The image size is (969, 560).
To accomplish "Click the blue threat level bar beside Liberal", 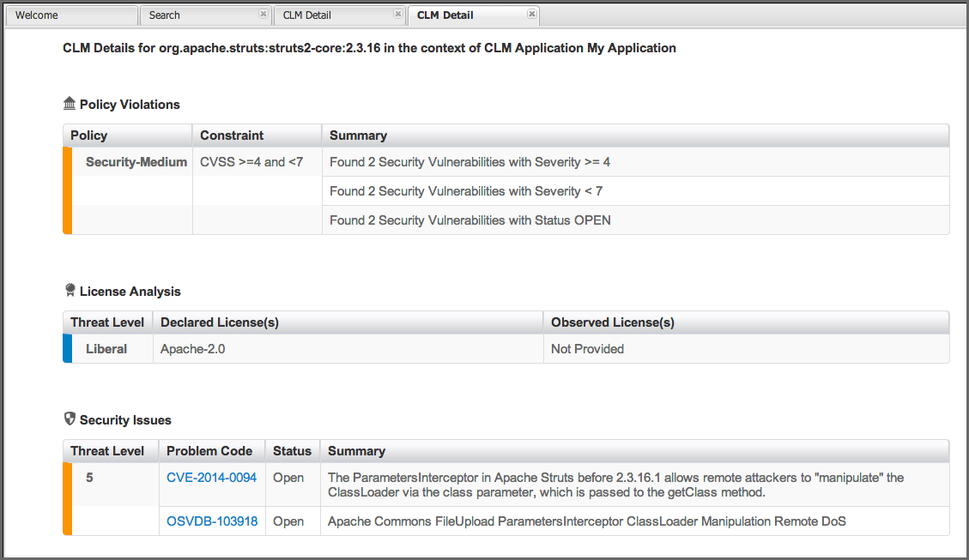I will coord(68,348).
